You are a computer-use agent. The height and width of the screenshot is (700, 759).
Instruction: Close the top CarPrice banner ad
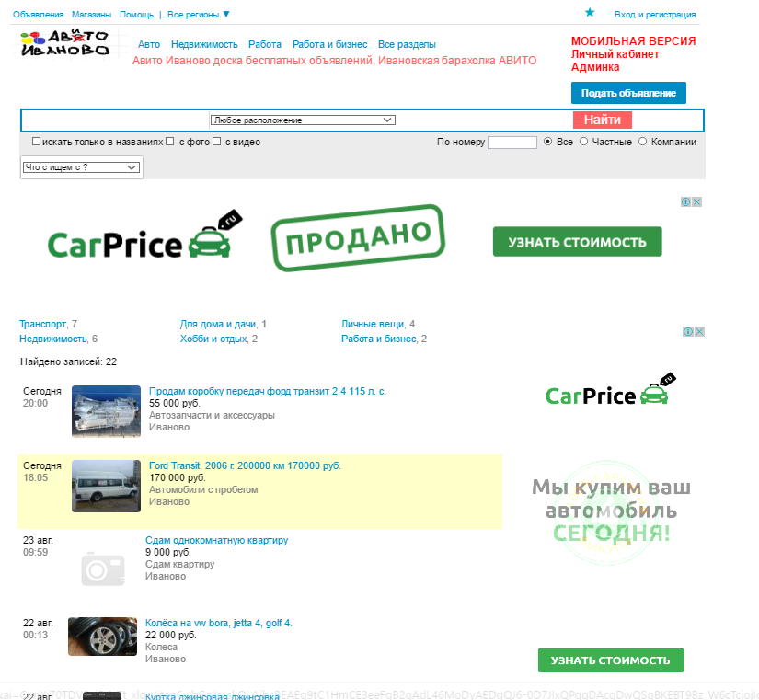pyautogui.click(x=697, y=202)
